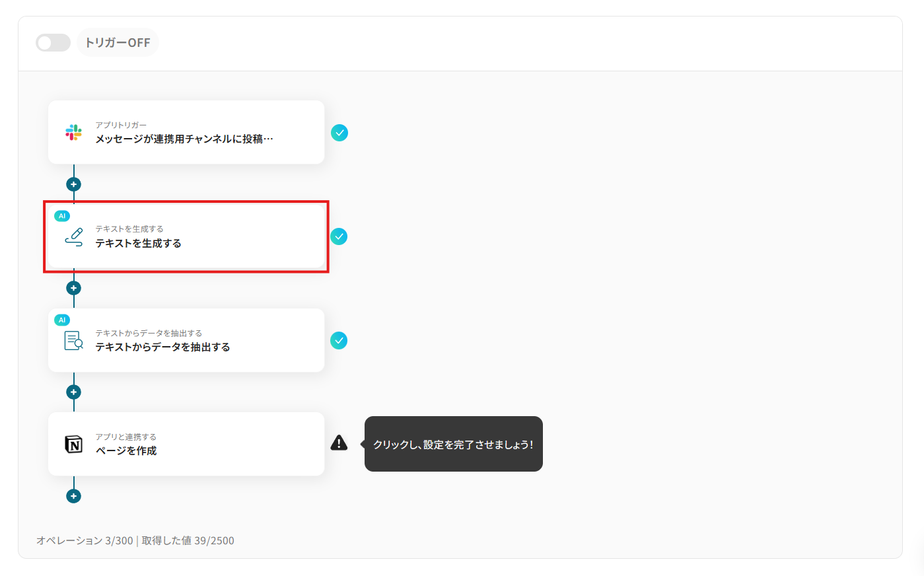The image size is (924, 576).
Task: Click the pen icon for テキストを生成する
Action: pos(74,237)
